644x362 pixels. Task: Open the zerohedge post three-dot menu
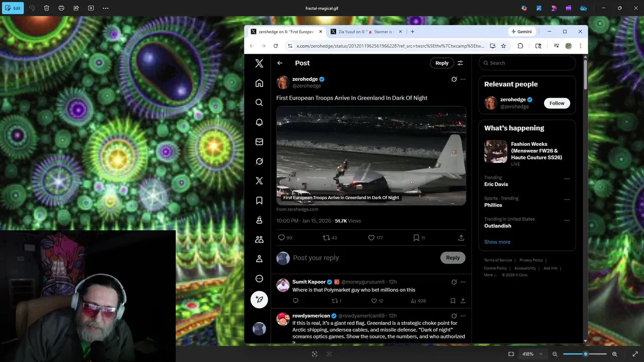click(x=463, y=79)
